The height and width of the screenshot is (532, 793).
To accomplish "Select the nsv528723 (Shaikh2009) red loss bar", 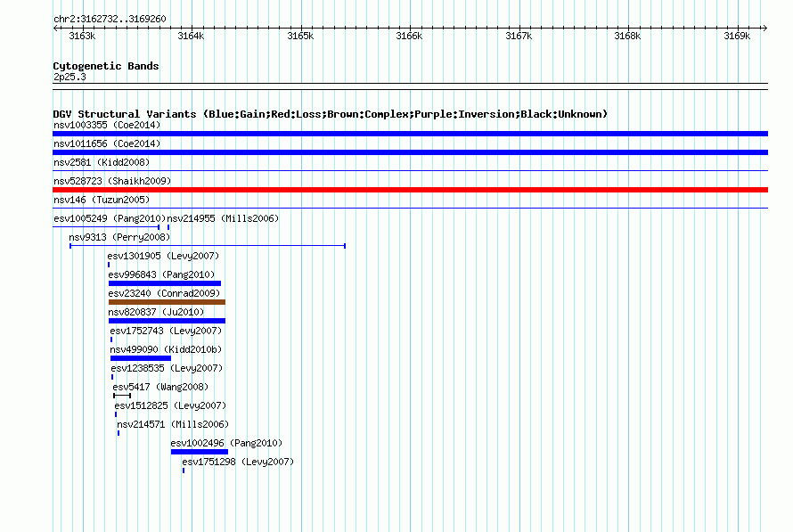I will point(410,190).
